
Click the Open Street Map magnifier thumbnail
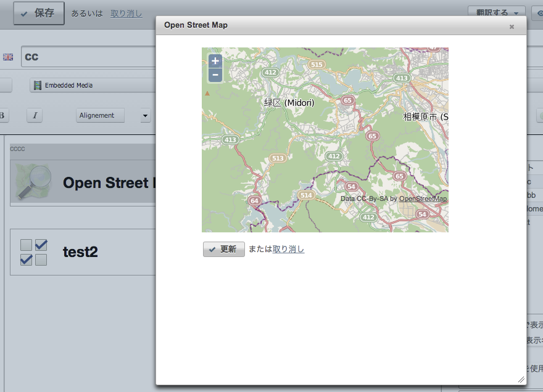pyautogui.click(x=33, y=181)
